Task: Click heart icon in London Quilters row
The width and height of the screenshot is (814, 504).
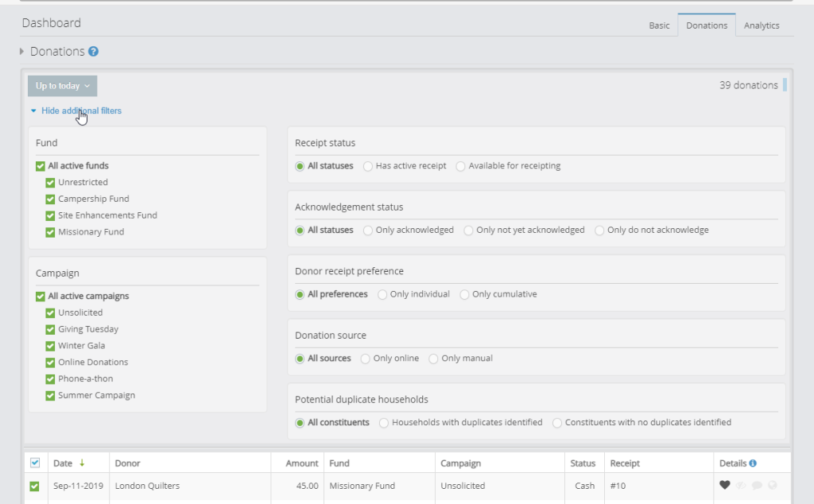Action: click(725, 485)
